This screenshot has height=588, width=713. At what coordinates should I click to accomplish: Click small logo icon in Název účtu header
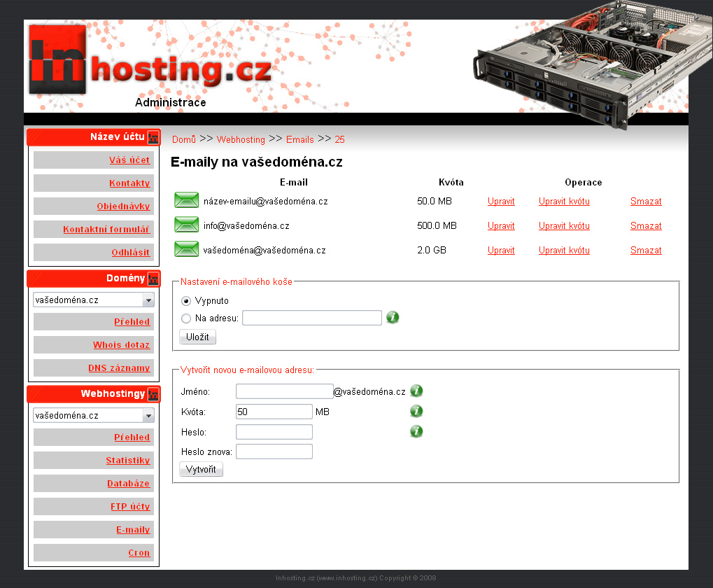click(x=154, y=137)
